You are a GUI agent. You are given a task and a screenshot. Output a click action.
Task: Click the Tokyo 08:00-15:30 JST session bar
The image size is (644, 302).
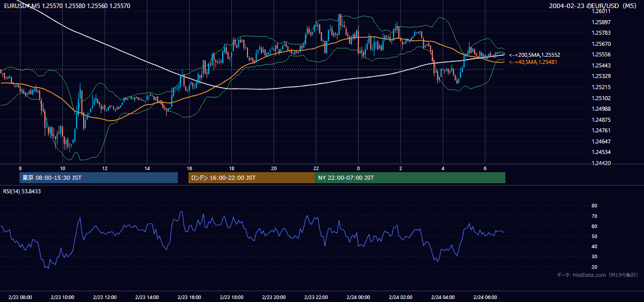pos(99,178)
